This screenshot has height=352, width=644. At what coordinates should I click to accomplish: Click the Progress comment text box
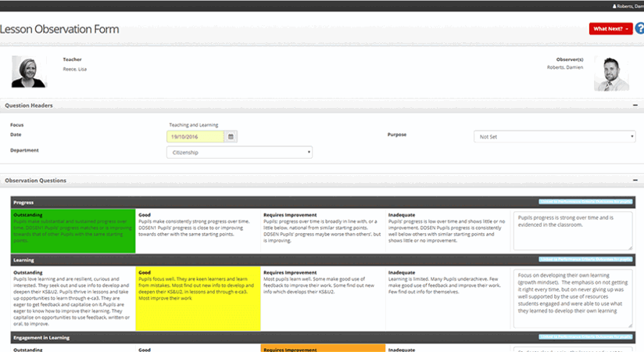coord(573,231)
